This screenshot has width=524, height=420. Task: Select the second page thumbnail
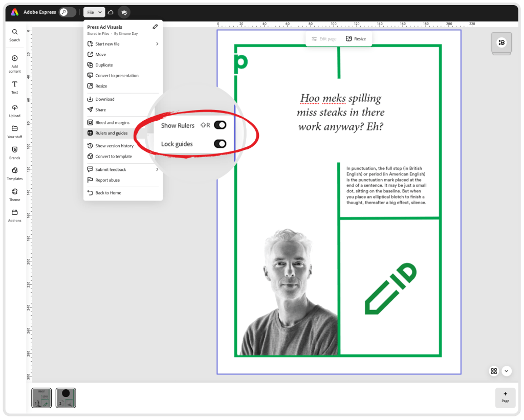tap(66, 397)
